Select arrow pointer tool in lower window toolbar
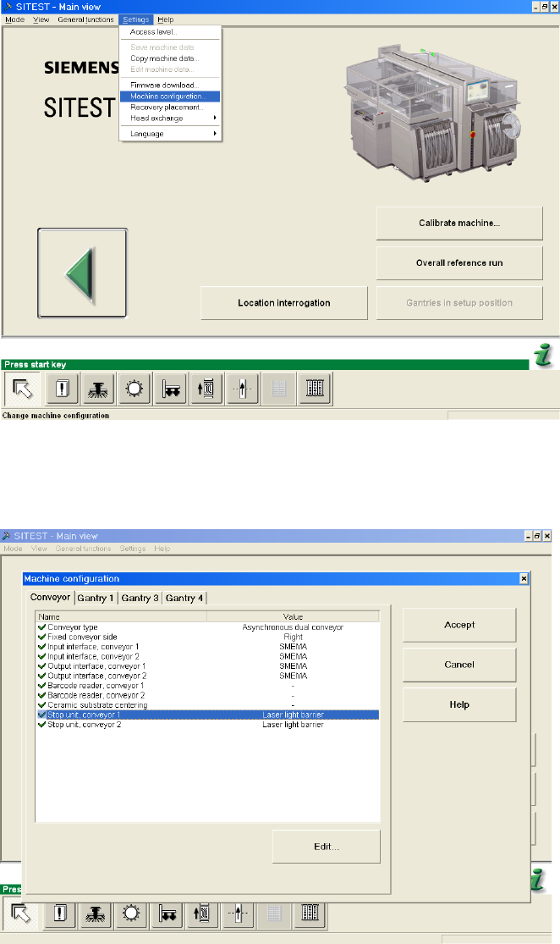560x944 pixels. [x=22, y=914]
